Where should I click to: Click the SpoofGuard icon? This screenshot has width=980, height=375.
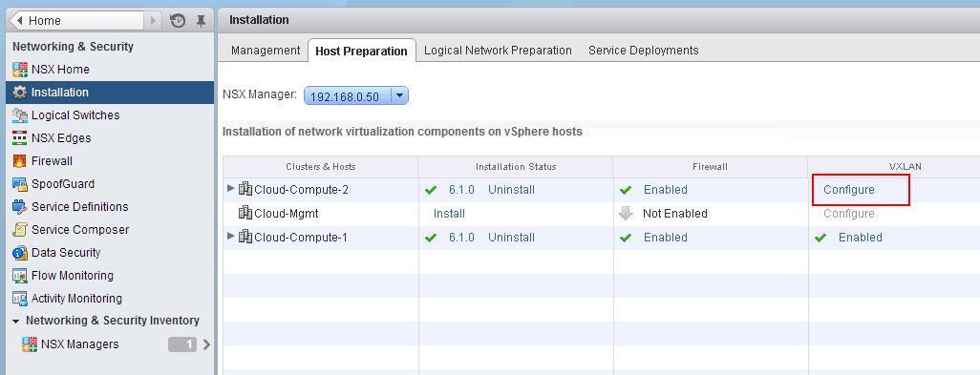click(x=20, y=184)
